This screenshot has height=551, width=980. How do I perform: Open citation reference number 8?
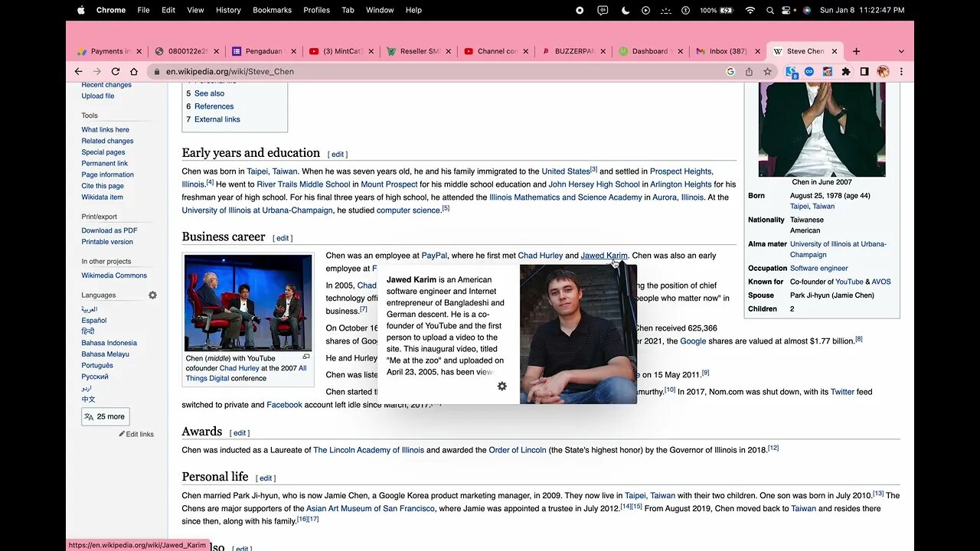coord(859,339)
